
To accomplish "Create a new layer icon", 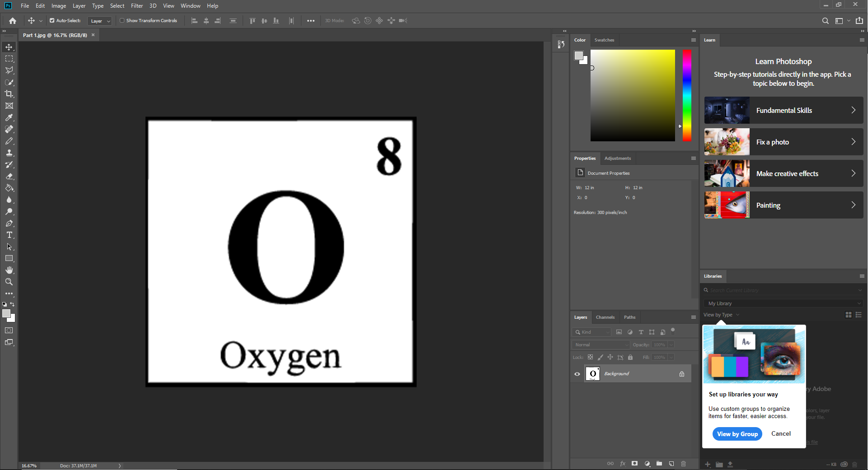I will pyautogui.click(x=671, y=464).
